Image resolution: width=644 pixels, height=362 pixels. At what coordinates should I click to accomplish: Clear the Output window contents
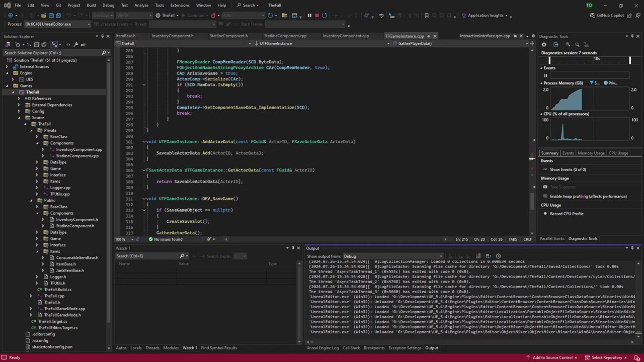pos(478,256)
